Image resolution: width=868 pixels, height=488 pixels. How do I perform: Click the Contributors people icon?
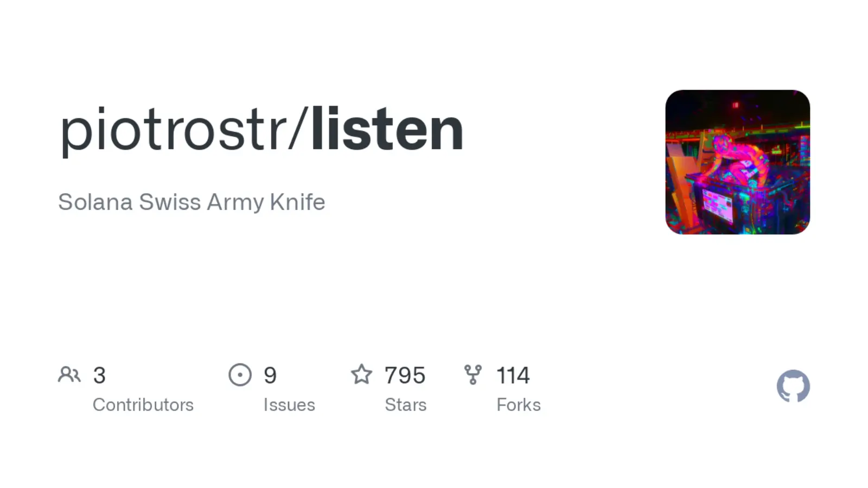[x=69, y=375]
